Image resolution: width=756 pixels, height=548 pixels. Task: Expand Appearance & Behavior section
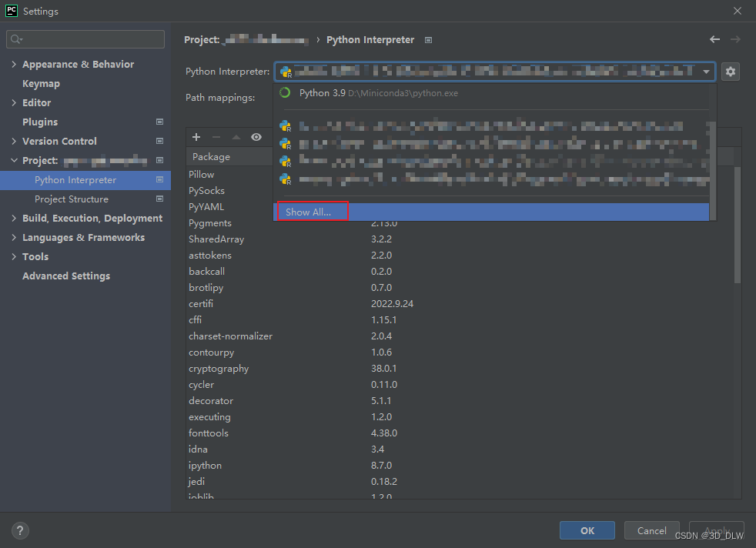pyautogui.click(x=14, y=64)
